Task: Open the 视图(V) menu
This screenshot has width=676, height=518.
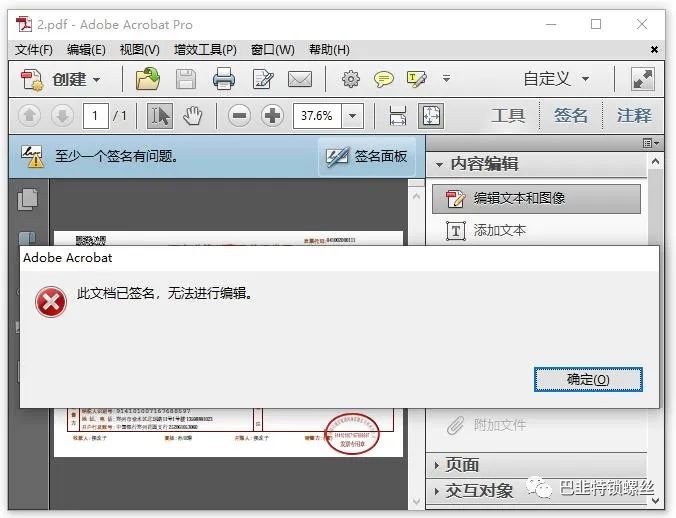Action: pos(139,50)
